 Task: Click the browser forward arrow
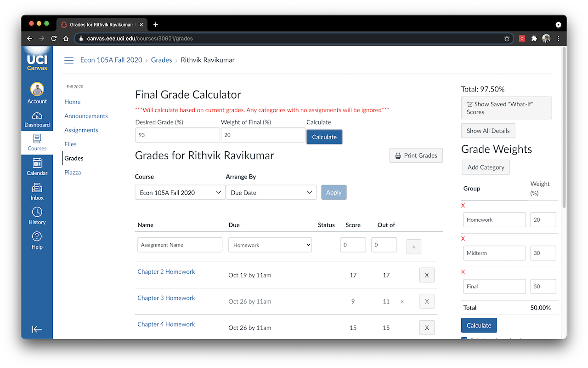pyautogui.click(x=42, y=39)
